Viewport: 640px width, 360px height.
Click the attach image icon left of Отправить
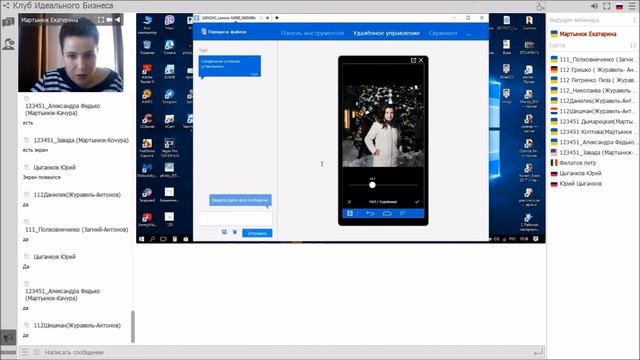pyautogui.click(x=224, y=232)
